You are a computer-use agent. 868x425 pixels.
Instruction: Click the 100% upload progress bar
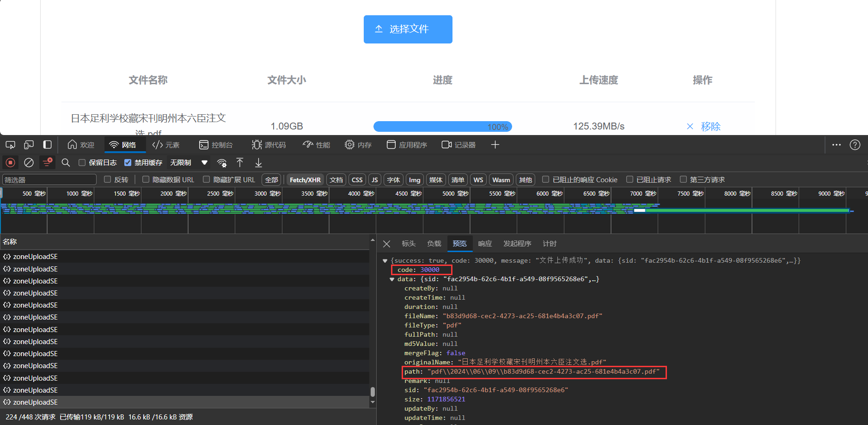[x=442, y=126]
